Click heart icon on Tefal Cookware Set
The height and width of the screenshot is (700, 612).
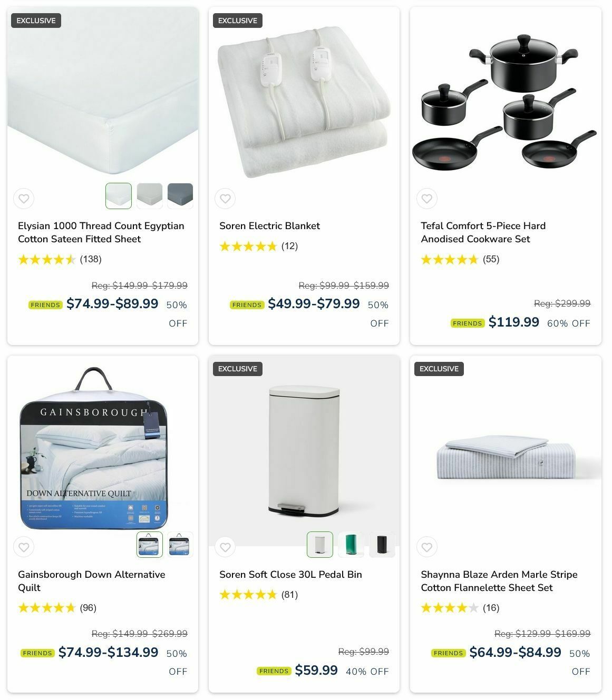427,199
